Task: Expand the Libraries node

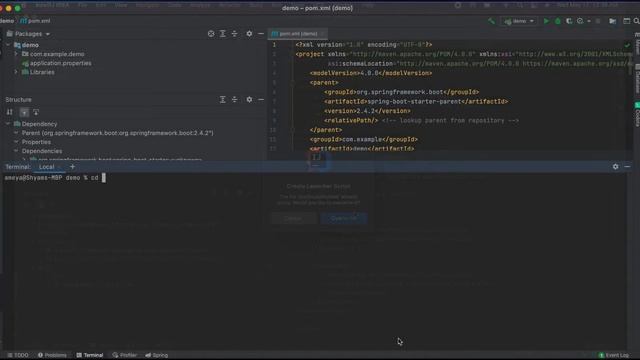Action: click(16, 72)
